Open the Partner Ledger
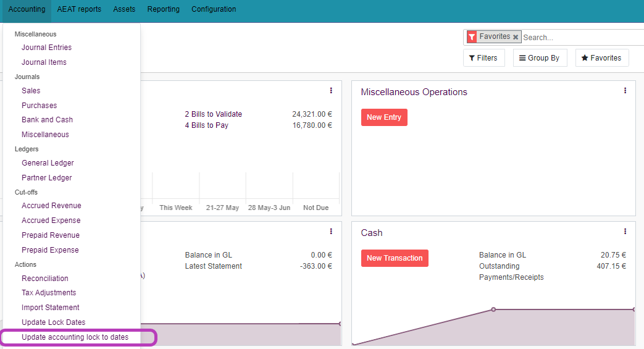Image resolution: width=644 pixels, height=349 pixels. pyautogui.click(x=46, y=177)
